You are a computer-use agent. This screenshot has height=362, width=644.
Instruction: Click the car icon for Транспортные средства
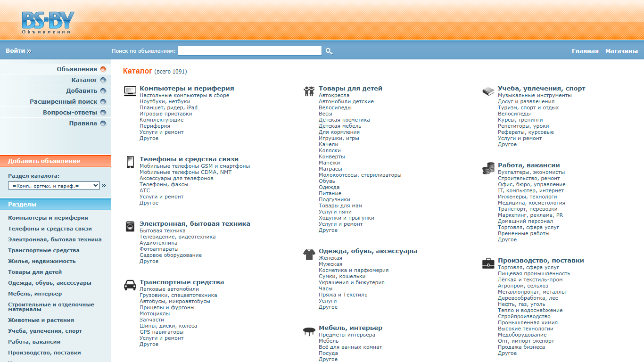point(130,285)
